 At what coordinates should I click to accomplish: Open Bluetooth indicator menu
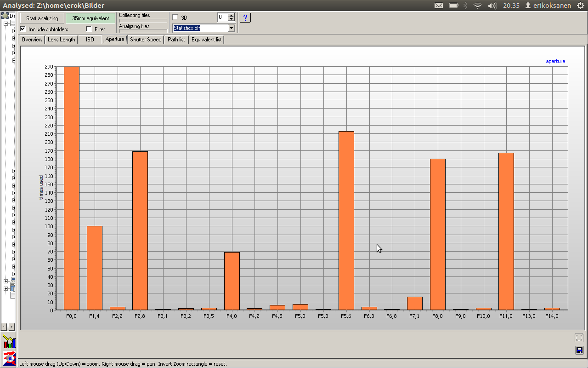coord(465,6)
